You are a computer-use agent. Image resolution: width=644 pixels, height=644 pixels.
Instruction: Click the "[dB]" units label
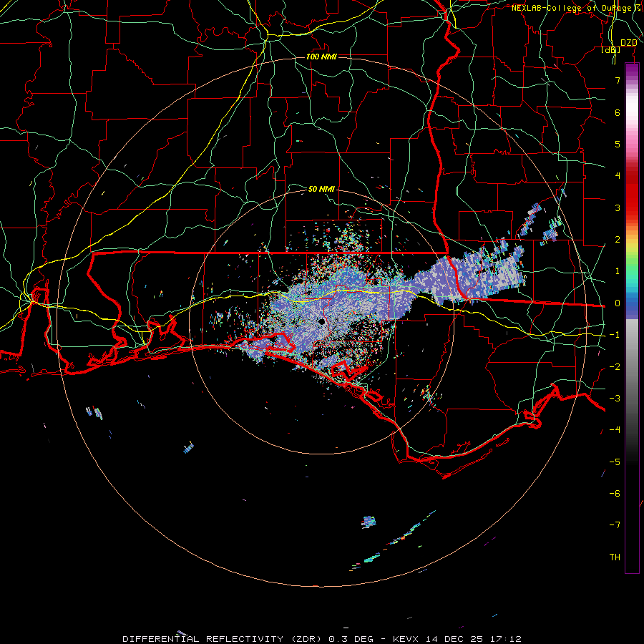point(611,49)
